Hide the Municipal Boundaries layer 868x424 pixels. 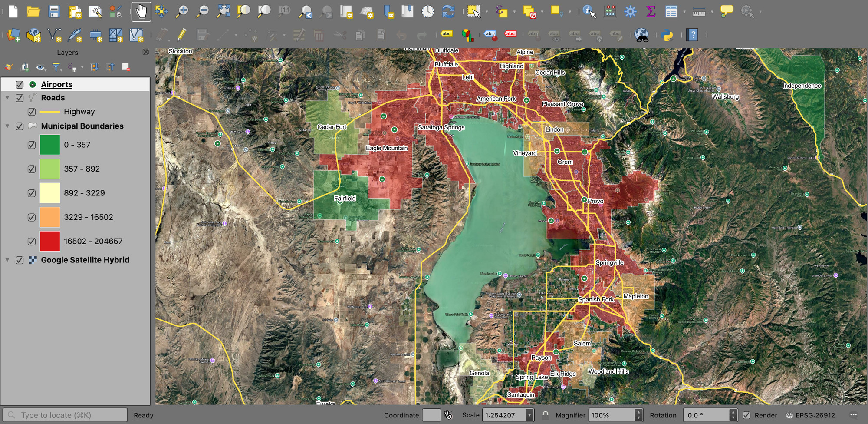pos(20,126)
